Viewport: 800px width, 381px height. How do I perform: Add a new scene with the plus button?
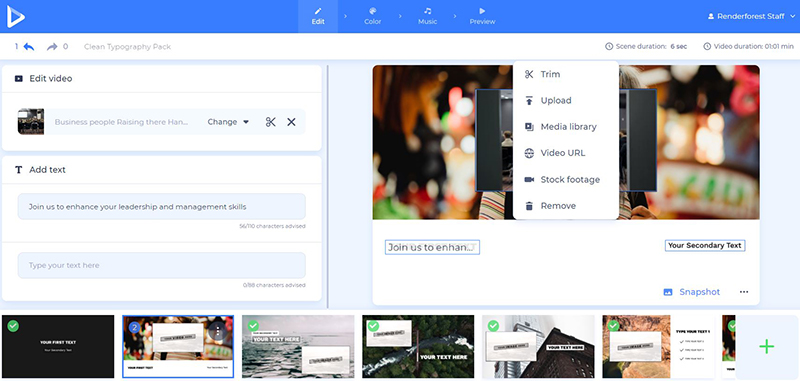coord(766,347)
